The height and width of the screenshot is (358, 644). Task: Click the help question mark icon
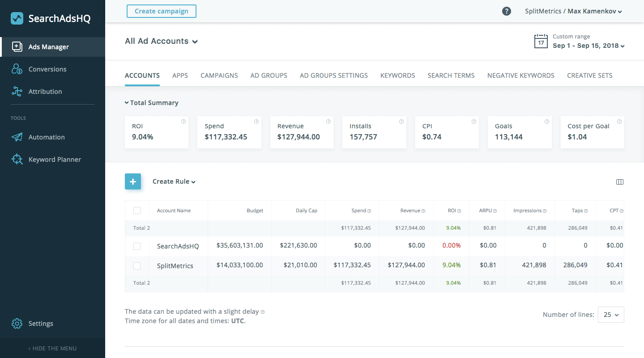click(x=507, y=11)
